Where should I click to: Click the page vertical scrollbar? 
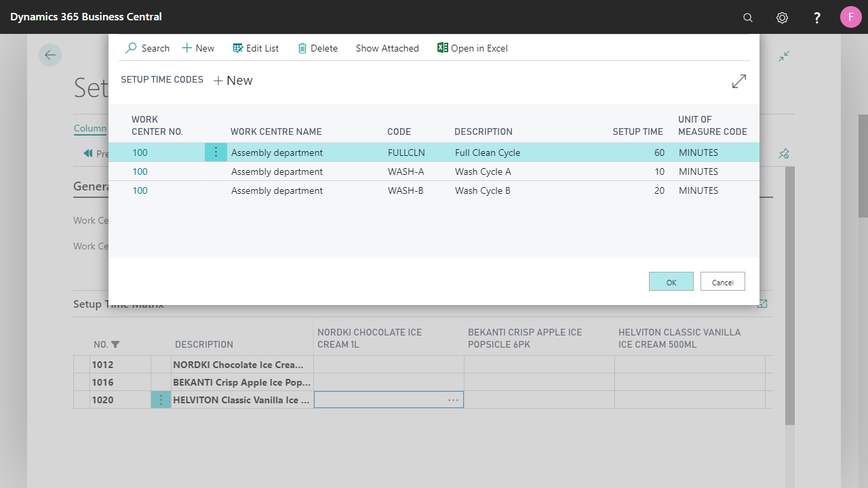click(863, 166)
